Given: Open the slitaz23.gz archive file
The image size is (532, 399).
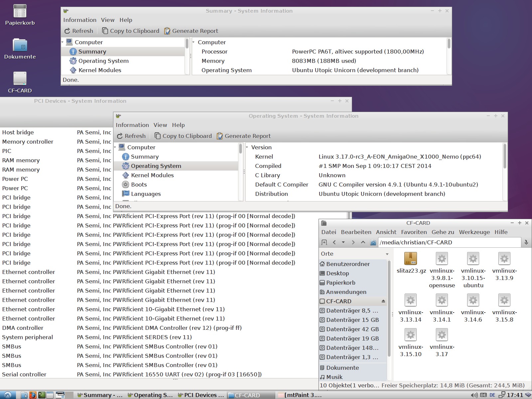Looking at the screenshot, I should coord(411,259).
